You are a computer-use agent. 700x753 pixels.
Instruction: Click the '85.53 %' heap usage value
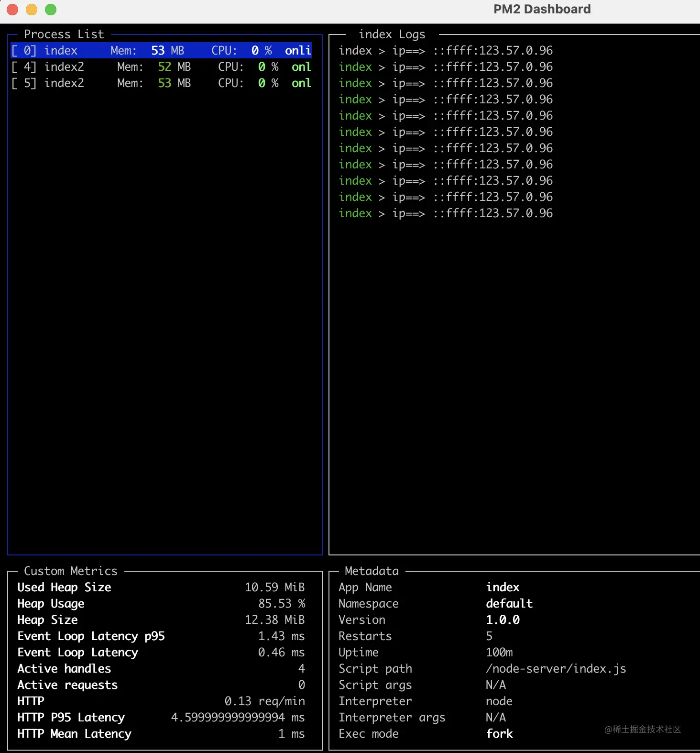[282, 604]
